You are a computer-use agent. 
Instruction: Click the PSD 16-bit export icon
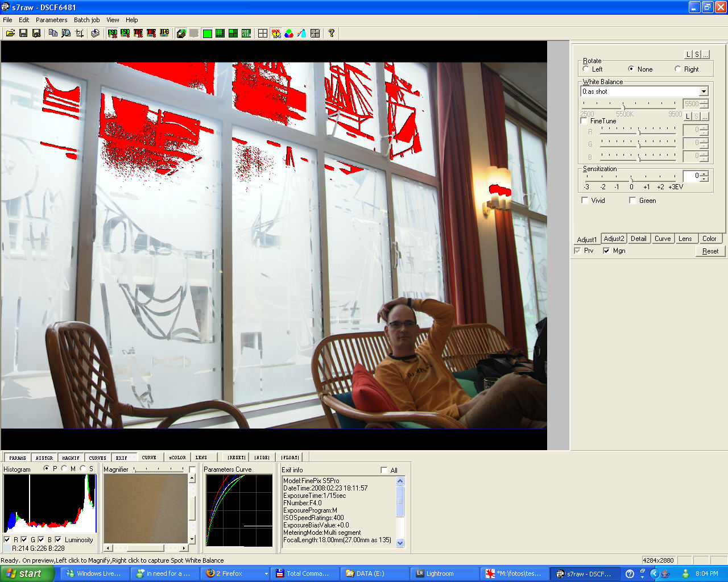[x=113, y=34]
